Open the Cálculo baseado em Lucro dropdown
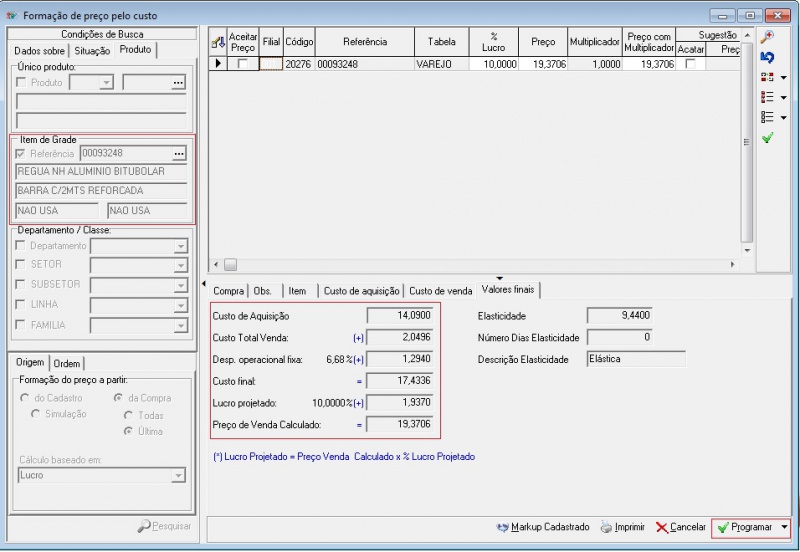The image size is (800, 552). click(179, 476)
